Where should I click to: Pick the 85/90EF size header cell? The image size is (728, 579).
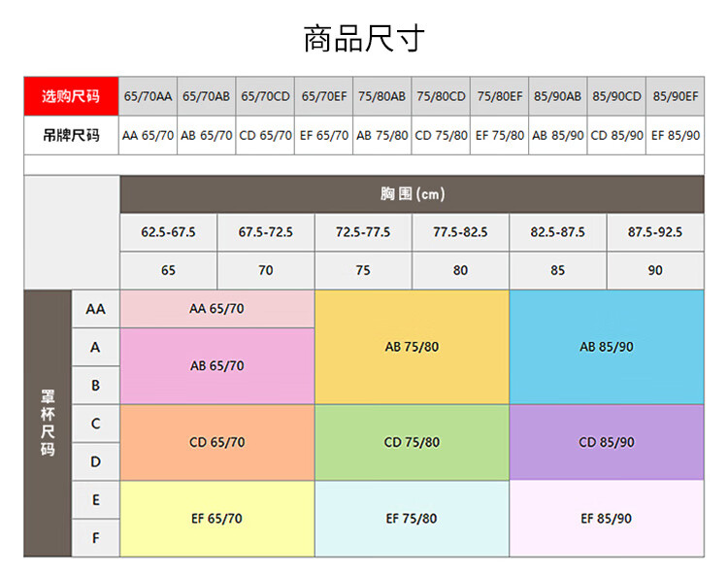pyautogui.click(x=675, y=96)
